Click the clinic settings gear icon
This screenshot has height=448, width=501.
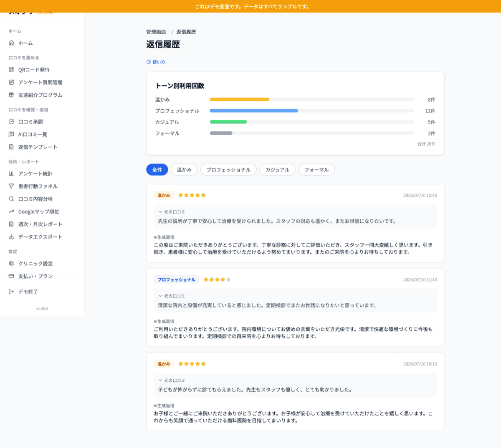click(11, 263)
